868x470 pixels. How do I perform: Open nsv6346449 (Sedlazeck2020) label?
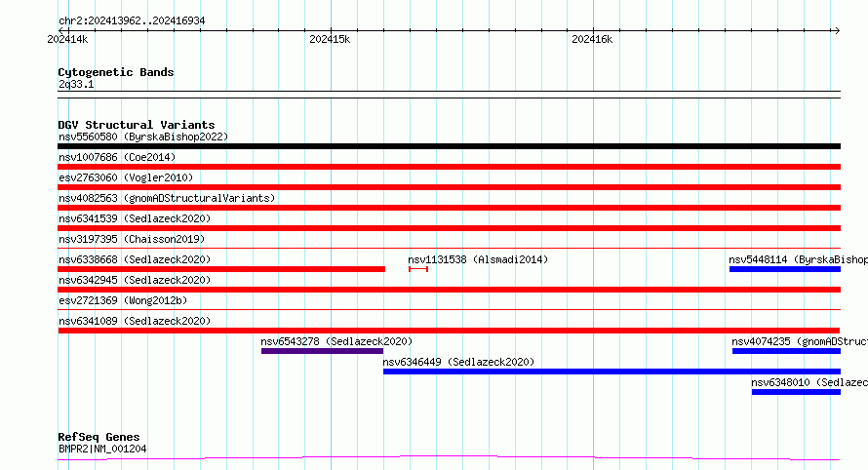458,362
